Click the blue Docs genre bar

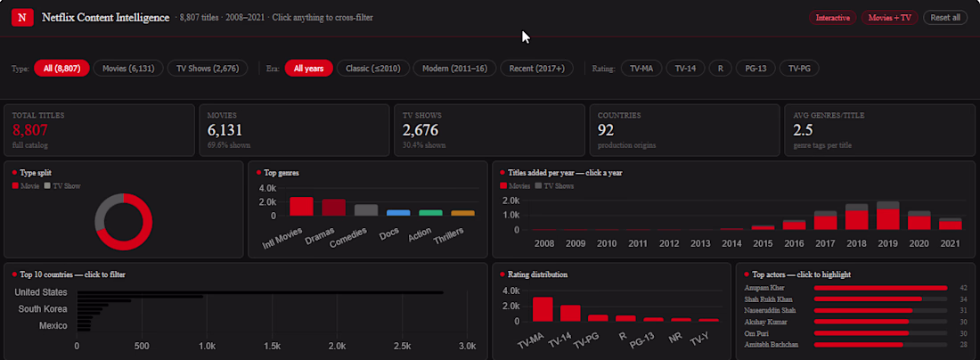[x=398, y=212]
